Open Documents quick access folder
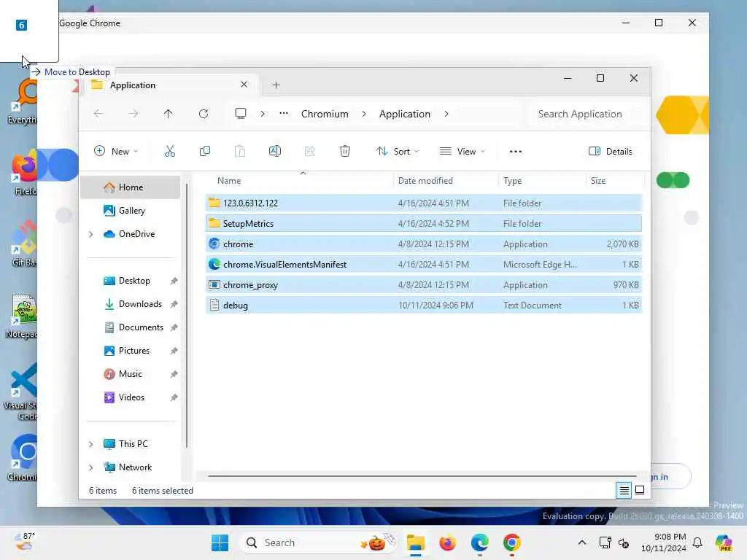Image resolution: width=747 pixels, height=560 pixels. (131, 327)
